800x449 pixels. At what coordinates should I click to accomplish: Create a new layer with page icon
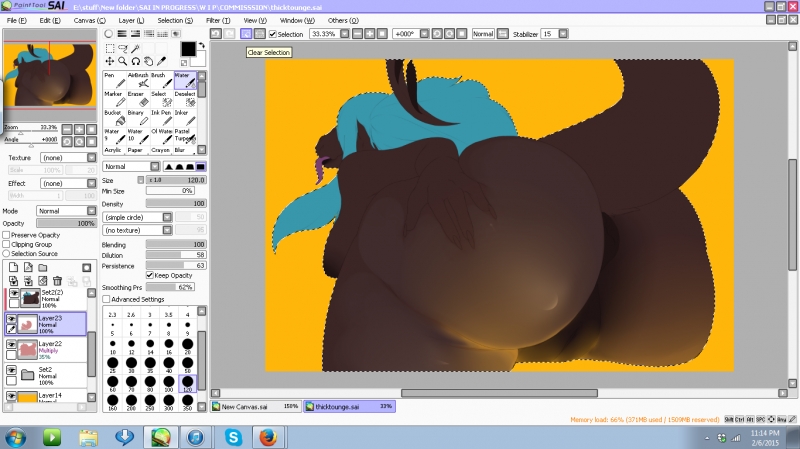pos(13,267)
